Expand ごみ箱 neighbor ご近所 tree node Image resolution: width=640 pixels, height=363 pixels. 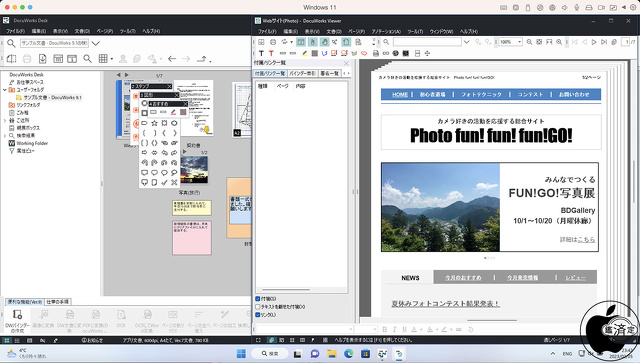pos(4,120)
